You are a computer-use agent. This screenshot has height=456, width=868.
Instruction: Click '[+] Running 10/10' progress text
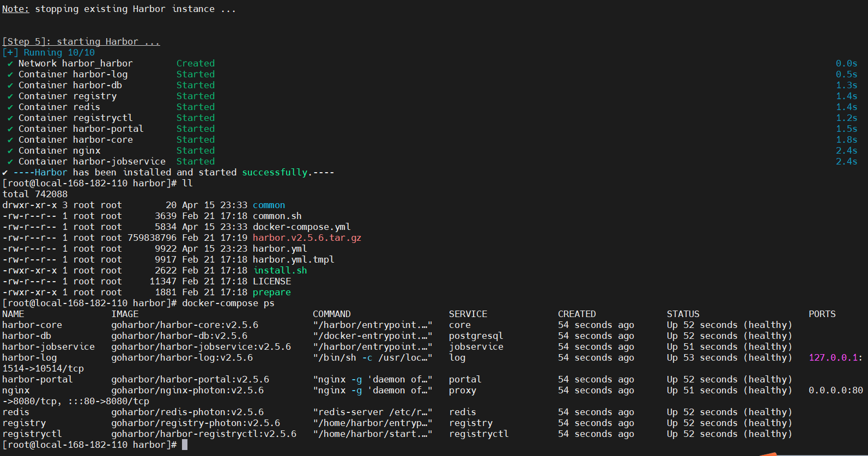point(48,53)
